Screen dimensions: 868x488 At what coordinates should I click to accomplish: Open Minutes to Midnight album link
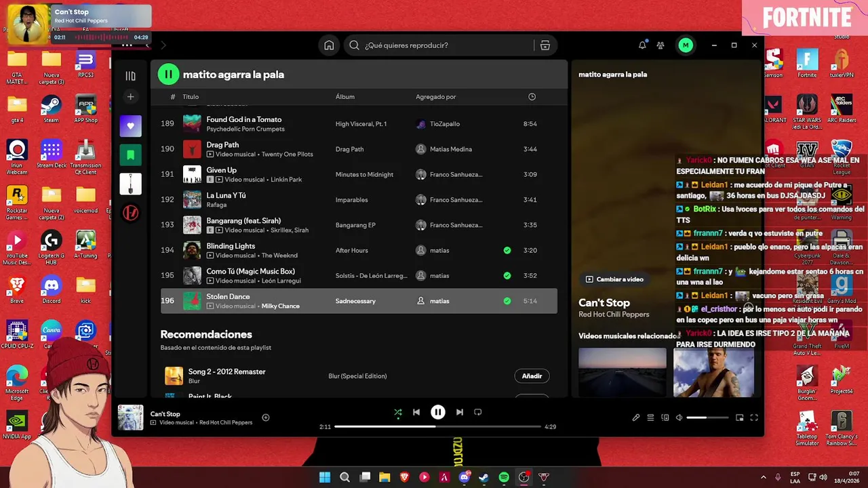coord(364,175)
